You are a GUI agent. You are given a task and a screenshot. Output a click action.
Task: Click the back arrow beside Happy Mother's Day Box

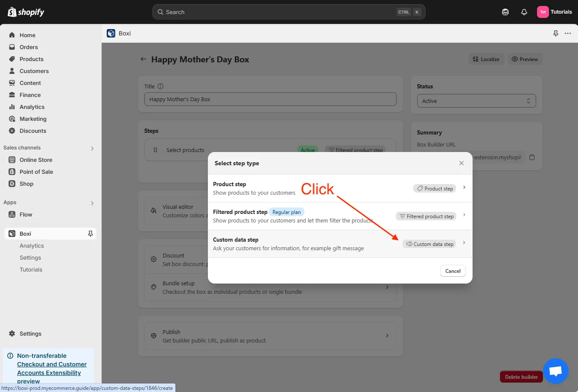tap(143, 59)
